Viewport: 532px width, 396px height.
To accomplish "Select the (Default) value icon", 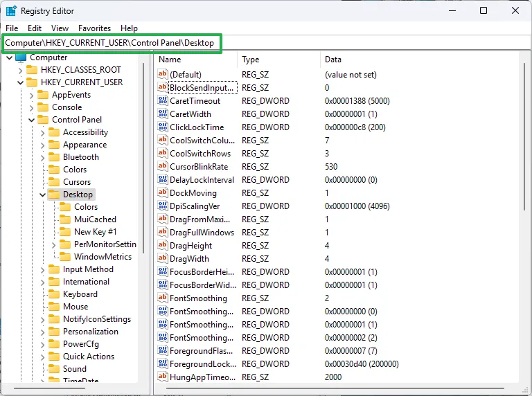I will [x=163, y=75].
